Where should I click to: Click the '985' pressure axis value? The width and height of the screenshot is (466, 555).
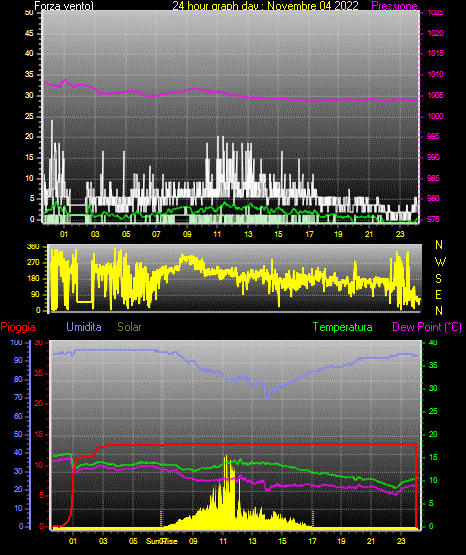(433, 178)
